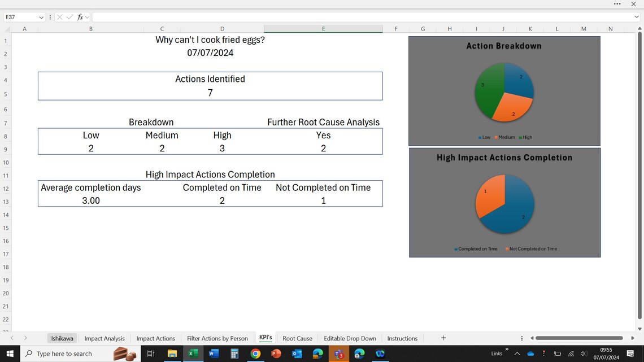Click the Insert Function (fx) icon
This screenshot has height=362, width=644.
click(x=80, y=17)
